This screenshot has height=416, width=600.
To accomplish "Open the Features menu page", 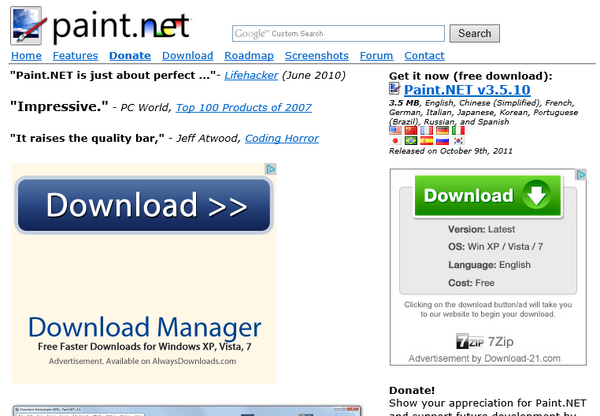I will (75, 56).
